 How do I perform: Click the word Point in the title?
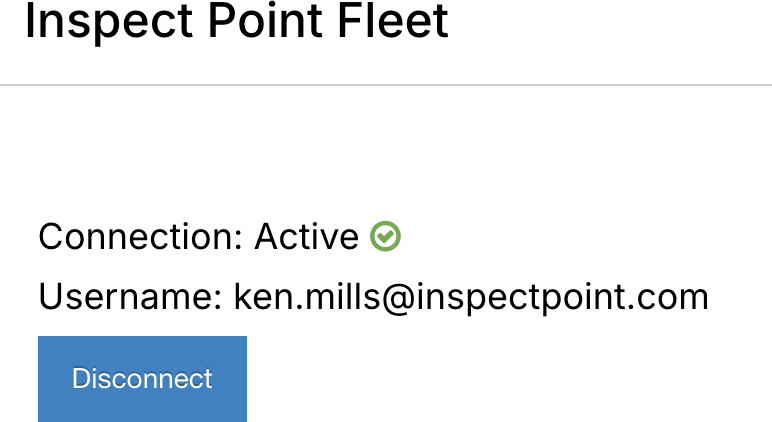(265, 23)
